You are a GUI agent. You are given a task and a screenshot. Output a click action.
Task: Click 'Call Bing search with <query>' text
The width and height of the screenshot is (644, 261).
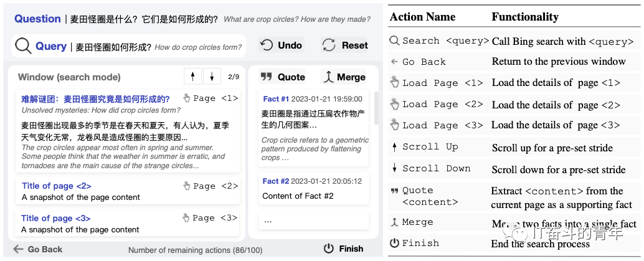pos(563,42)
